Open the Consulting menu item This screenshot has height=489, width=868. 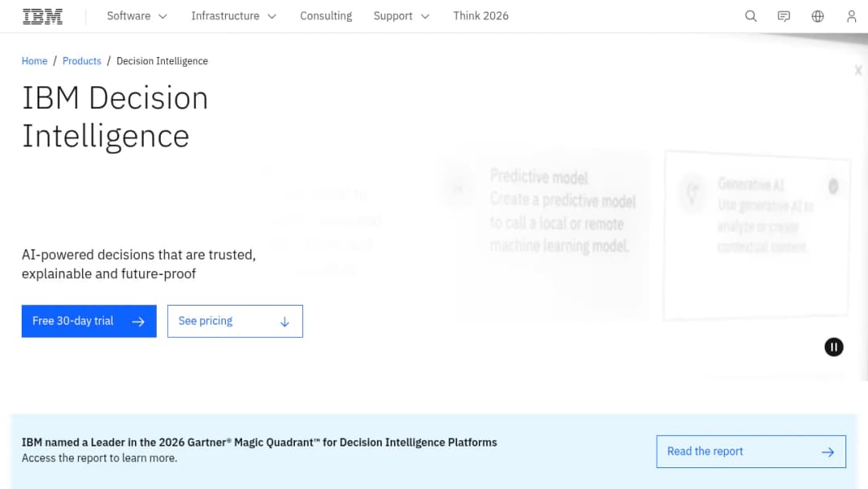[x=326, y=16]
